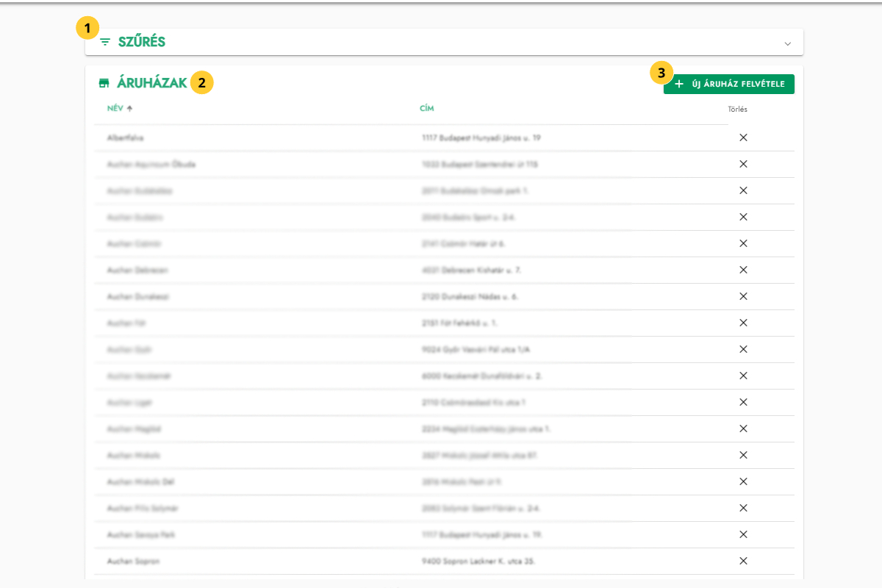Select the Auchan Savoya Park name
Viewport: 882px width, 588px height.
pyautogui.click(x=141, y=534)
